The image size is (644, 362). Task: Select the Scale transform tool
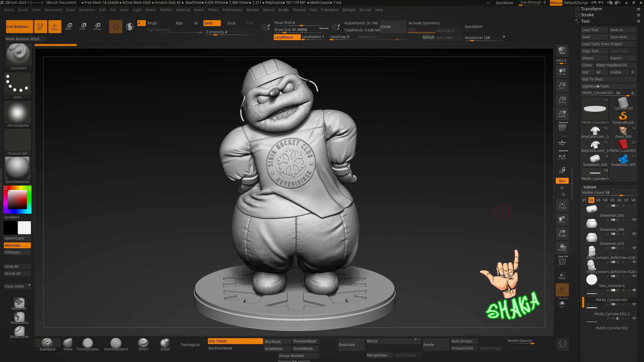[82, 26]
